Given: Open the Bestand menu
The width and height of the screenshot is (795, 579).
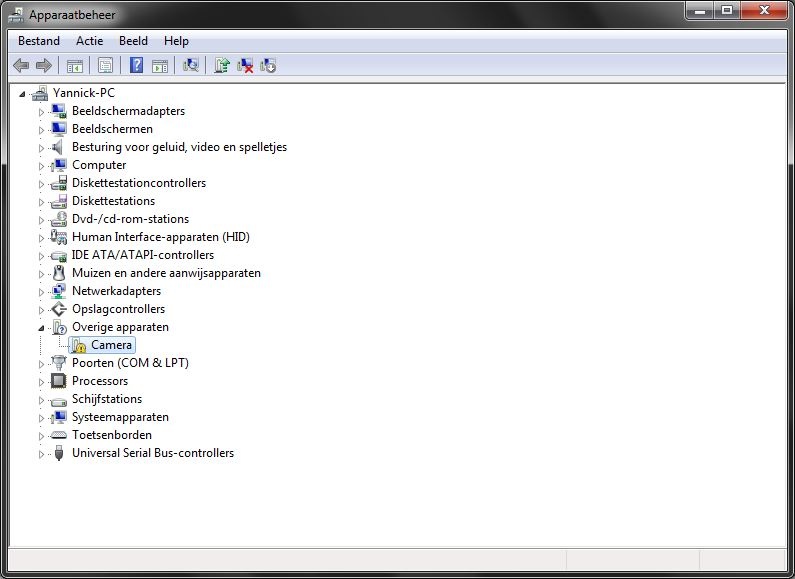Looking at the screenshot, I should pyautogui.click(x=39, y=41).
